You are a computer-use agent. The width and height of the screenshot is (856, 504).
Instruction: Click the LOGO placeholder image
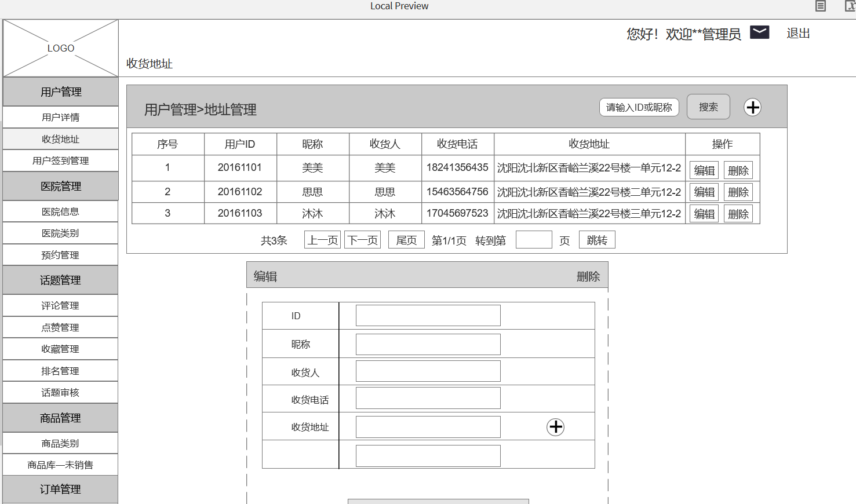pos(61,48)
